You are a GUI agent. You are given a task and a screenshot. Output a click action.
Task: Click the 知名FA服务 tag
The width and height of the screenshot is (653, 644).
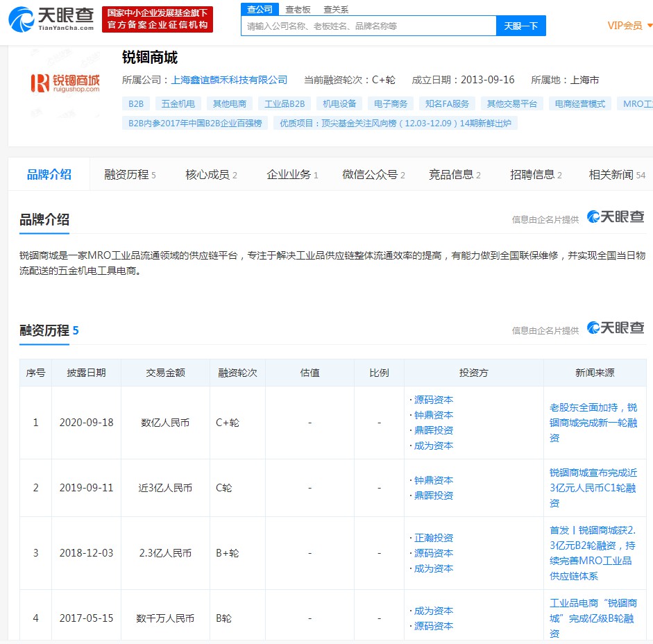(447, 103)
